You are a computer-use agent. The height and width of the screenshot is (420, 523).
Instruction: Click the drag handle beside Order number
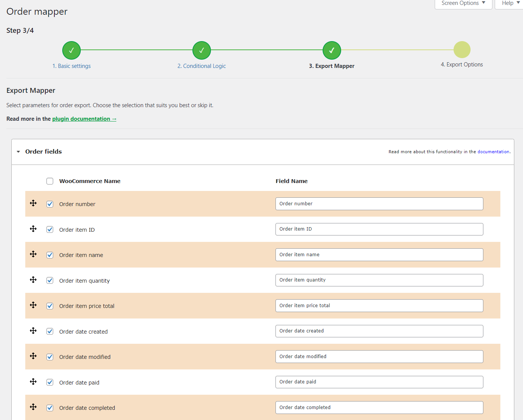(33, 203)
